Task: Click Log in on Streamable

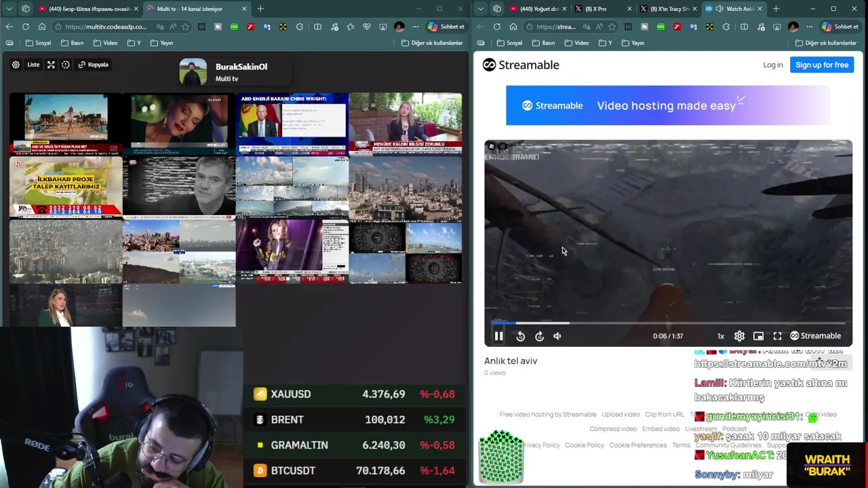Action: pos(773,65)
